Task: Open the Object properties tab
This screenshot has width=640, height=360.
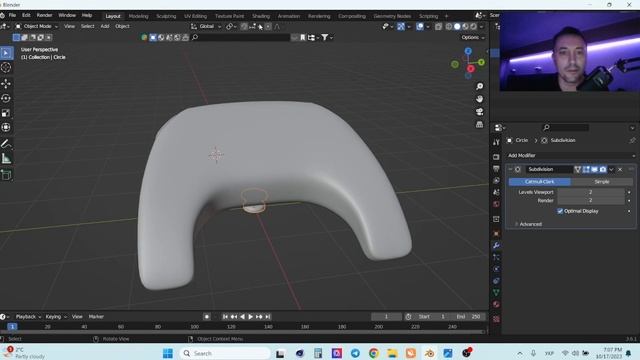Action: pyautogui.click(x=496, y=233)
